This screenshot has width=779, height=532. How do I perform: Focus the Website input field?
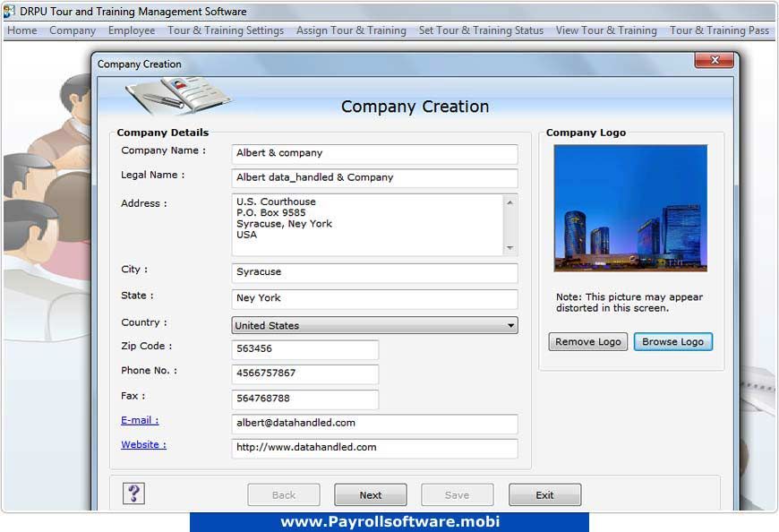374,448
